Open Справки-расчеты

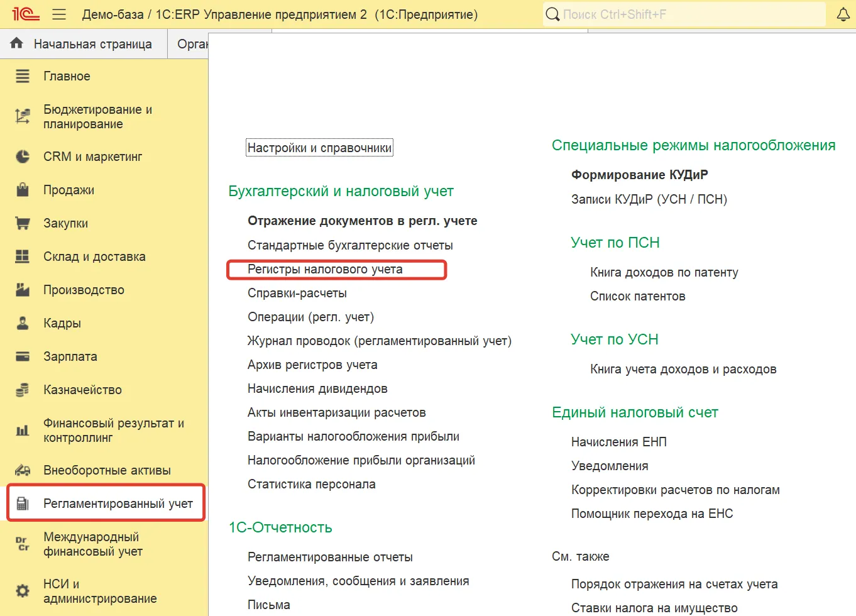pyautogui.click(x=297, y=293)
